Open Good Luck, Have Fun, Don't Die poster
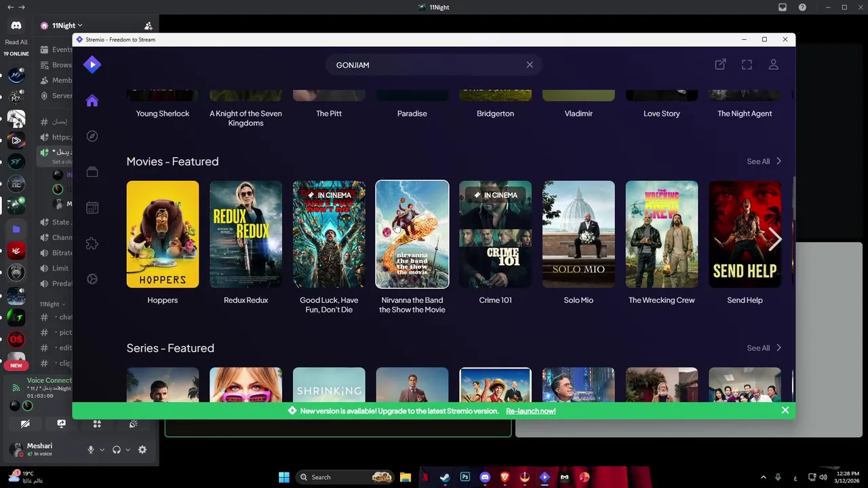868x488 pixels. pyautogui.click(x=329, y=234)
